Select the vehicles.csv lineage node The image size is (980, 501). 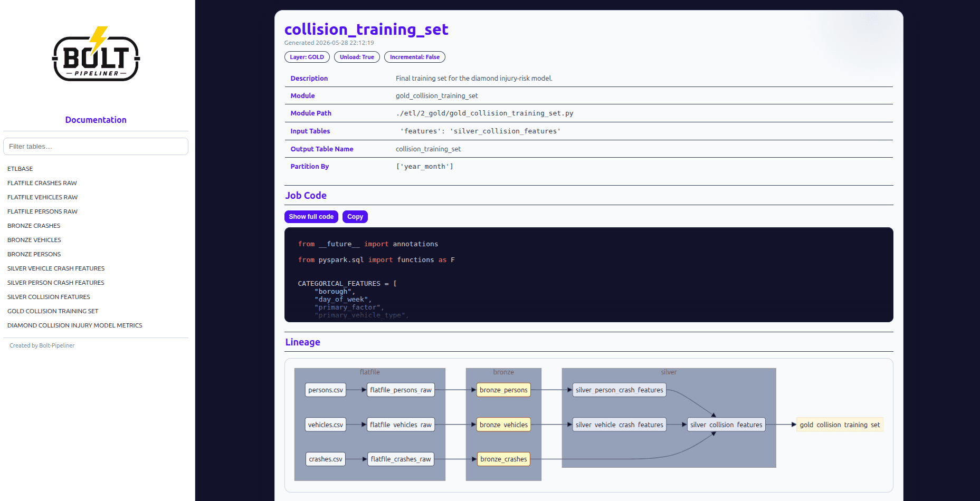[x=326, y=425]
